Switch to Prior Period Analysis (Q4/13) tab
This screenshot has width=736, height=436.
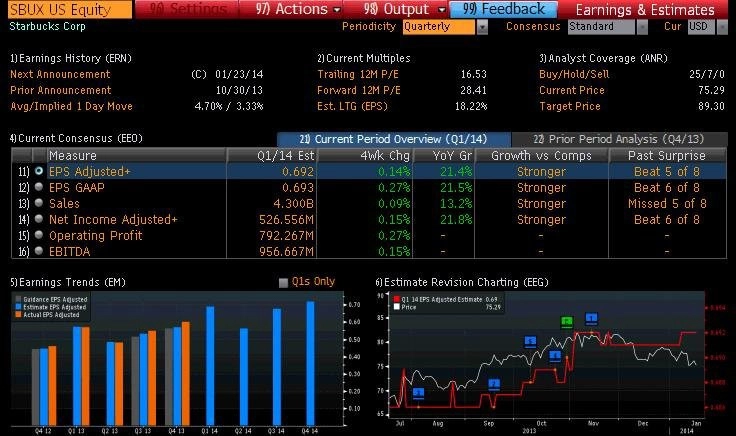tap(619, 139)
